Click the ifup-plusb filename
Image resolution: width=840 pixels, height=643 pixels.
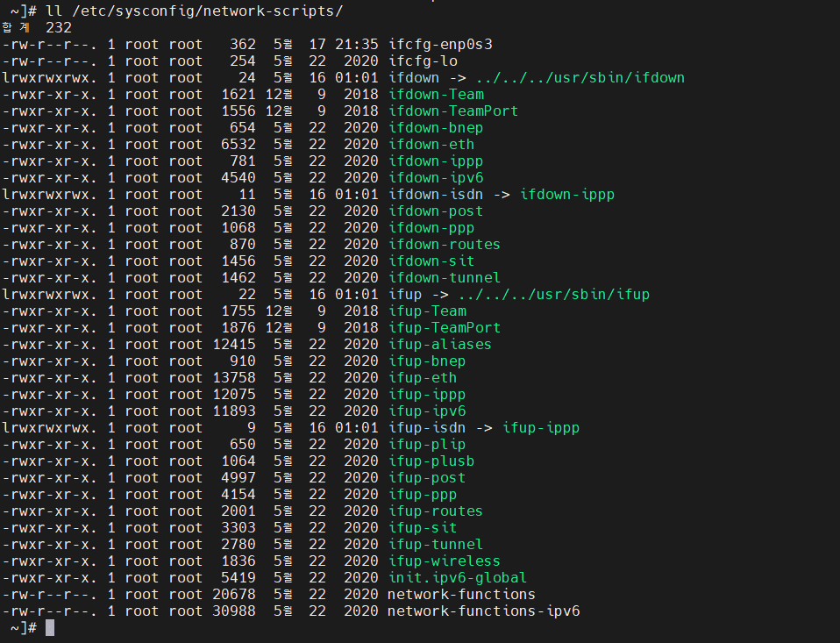[x=431, y=461]
